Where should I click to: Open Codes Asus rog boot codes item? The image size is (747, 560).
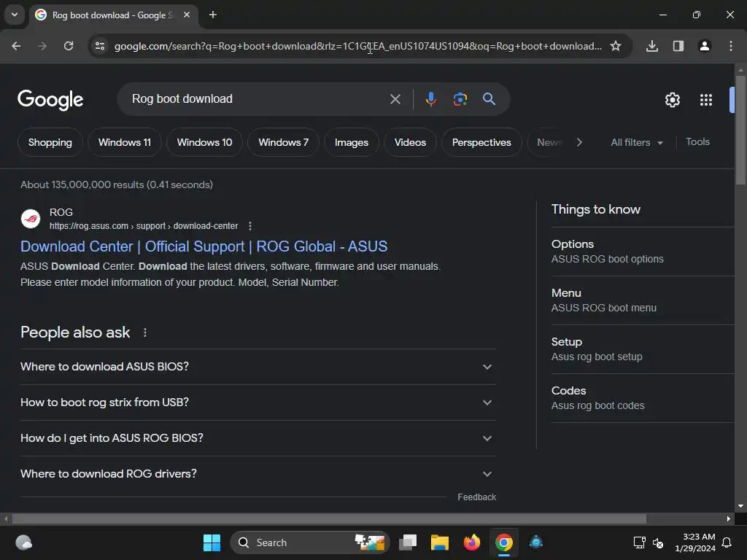[643, 398]
